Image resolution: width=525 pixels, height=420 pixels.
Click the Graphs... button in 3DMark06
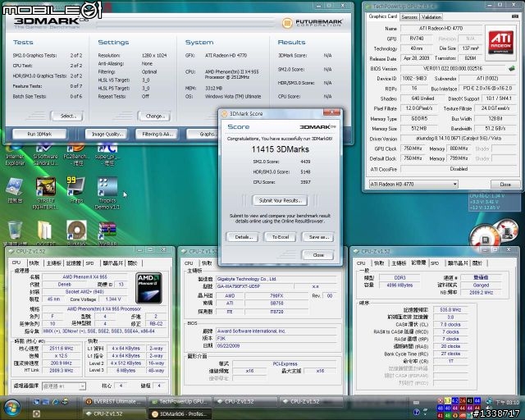[203, 134]
